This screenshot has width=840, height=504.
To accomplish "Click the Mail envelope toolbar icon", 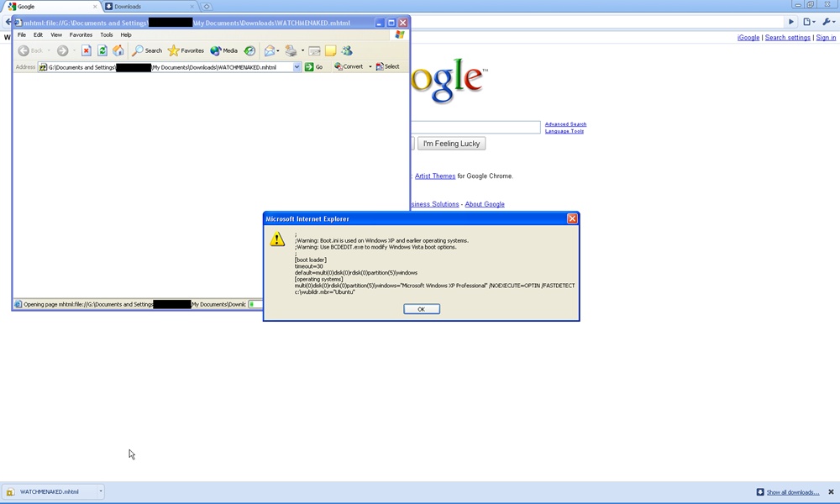I will pos(270,51).
